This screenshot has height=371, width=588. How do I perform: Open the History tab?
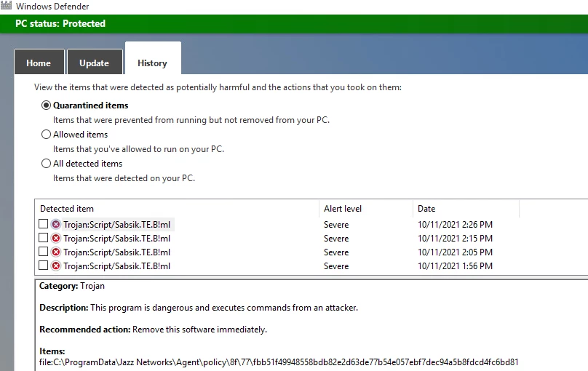tap(153, 58)
